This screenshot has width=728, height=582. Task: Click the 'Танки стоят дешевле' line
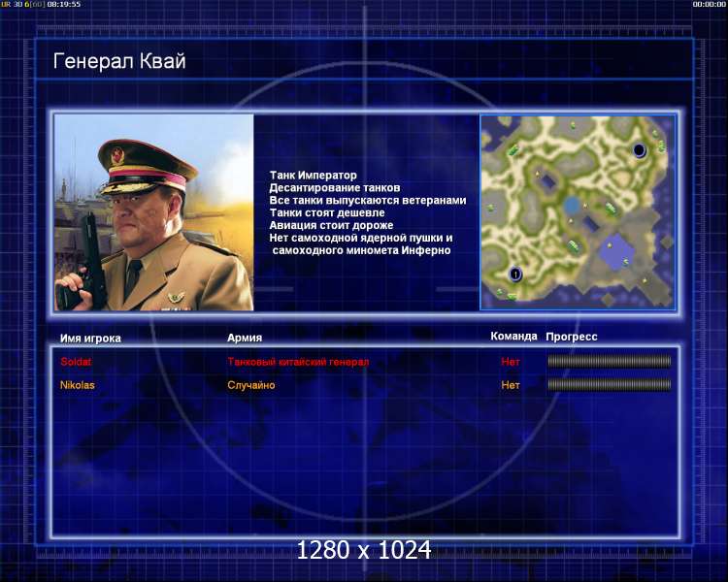[327, 212]
